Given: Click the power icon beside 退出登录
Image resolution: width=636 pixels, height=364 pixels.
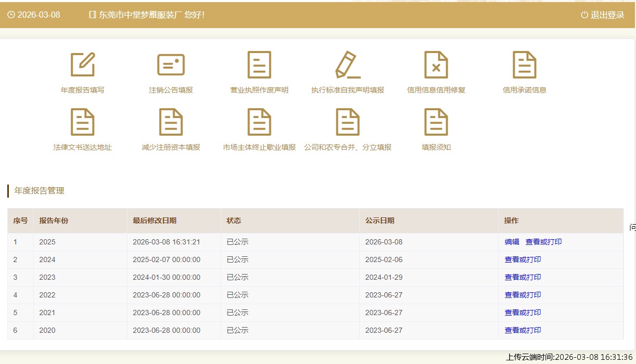Looking at the screenshot, I should point(585,15).
